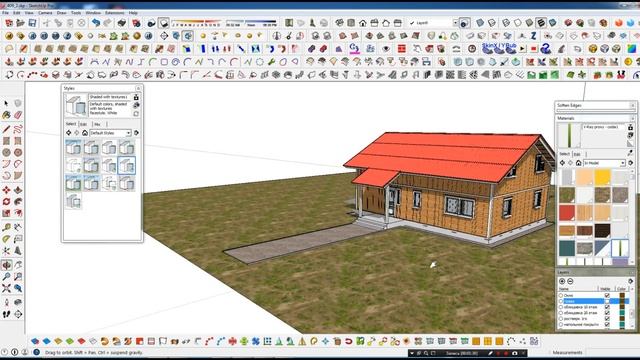This screenshot has height=360, width=640.
Task: Select the Rectangle drawing tool
Action: pos(6,141)
